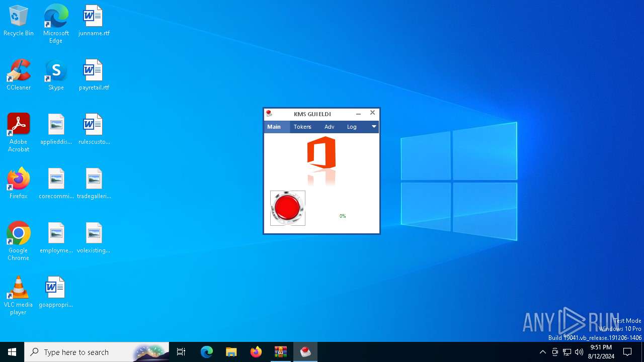The height and width of the screenshot is (362, 644).
Task: Open File Explorer from the taskbar
Action: coord(231,352)
